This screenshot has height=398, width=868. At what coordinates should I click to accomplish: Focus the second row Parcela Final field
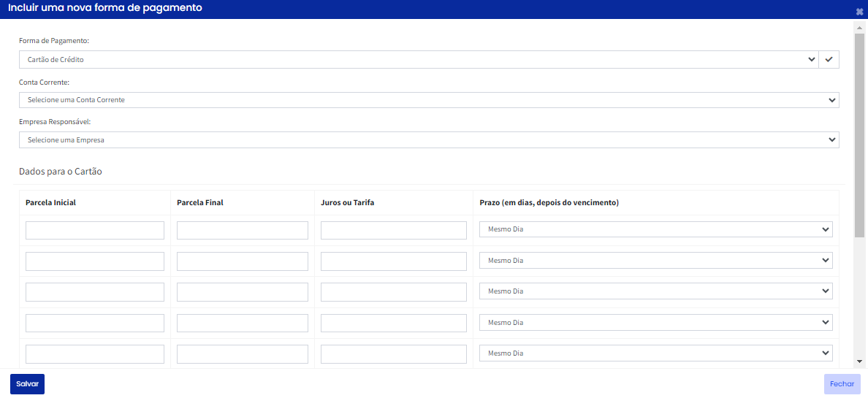243,261
